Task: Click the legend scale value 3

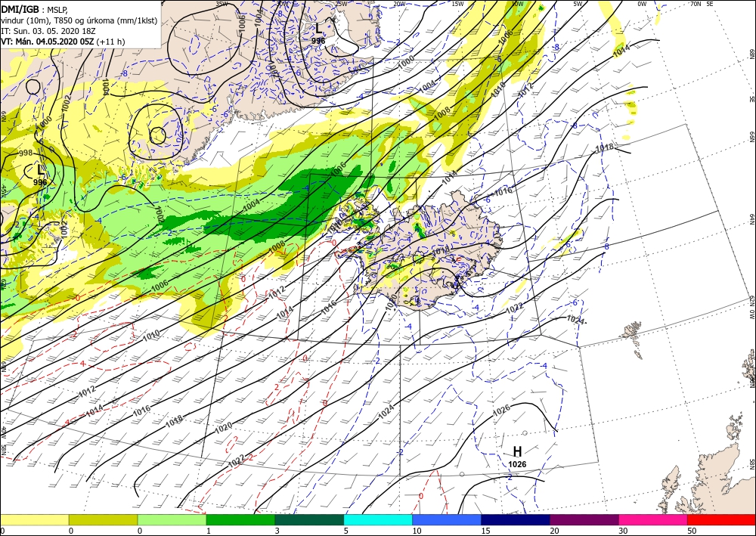Action: click(277, 531)
